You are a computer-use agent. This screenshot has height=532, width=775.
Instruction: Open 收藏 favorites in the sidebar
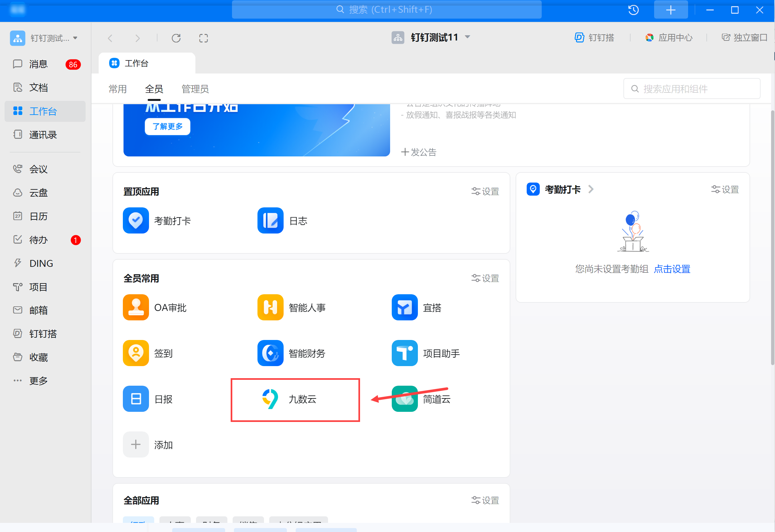click(45, 358)
